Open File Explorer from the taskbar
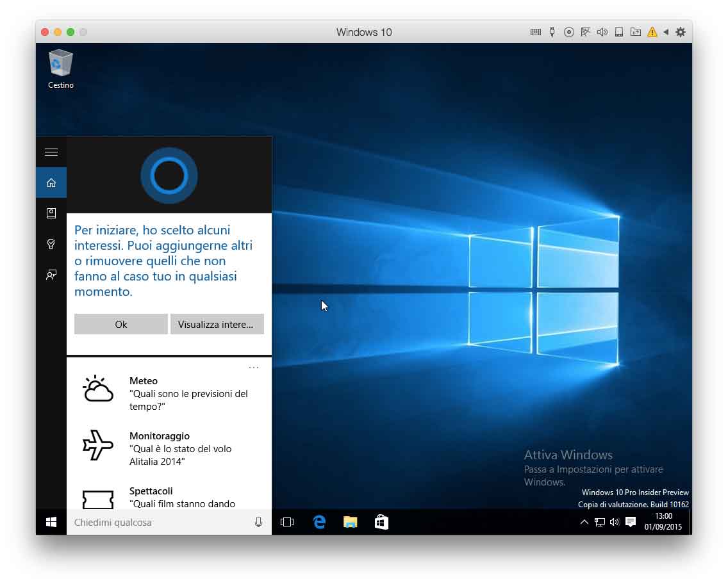The image size is (728, 586). (x=350, y=523)
